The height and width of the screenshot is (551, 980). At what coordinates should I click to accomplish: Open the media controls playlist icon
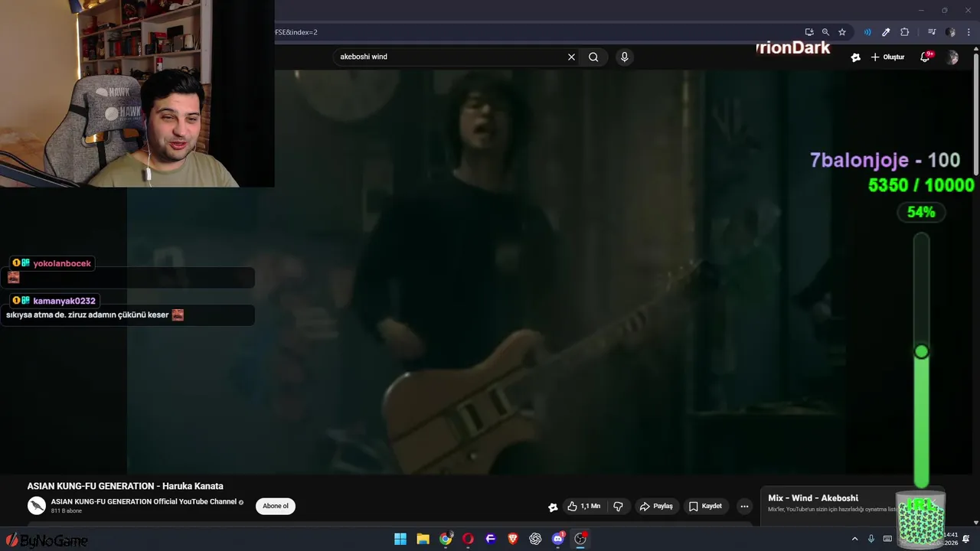click(932, 32)
